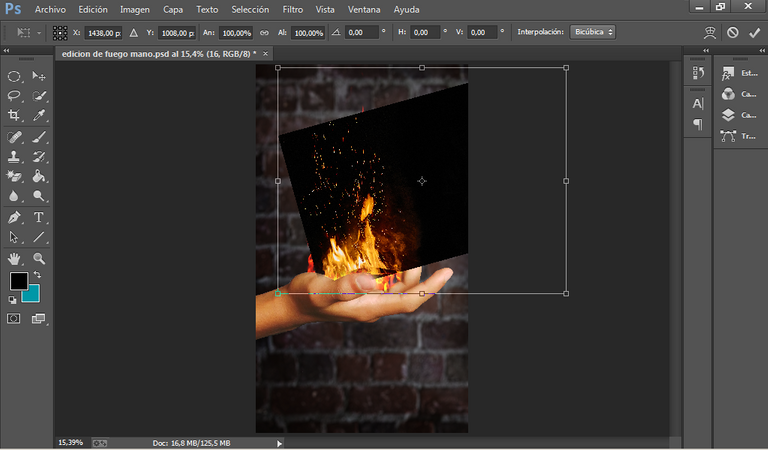Open the Vista menu
Screen dimensions: 768x450
[325, 9]
